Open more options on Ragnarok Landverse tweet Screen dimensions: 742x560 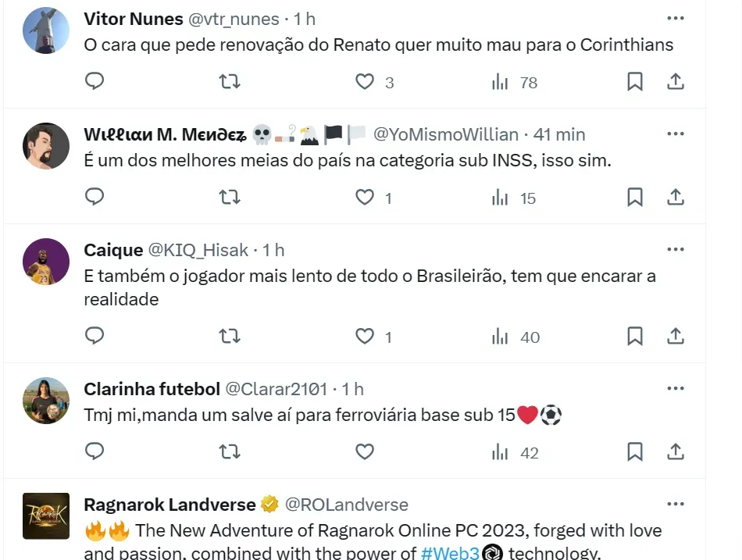(676, 504)
